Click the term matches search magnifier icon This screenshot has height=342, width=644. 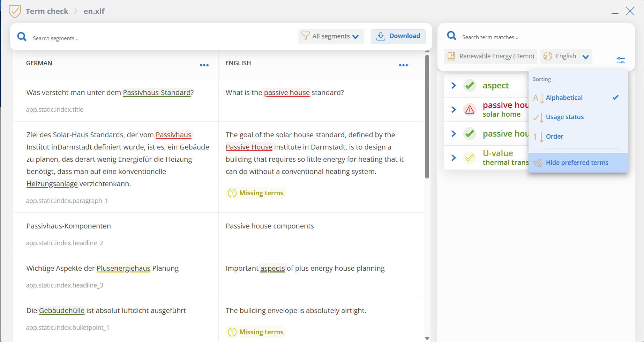452,36
